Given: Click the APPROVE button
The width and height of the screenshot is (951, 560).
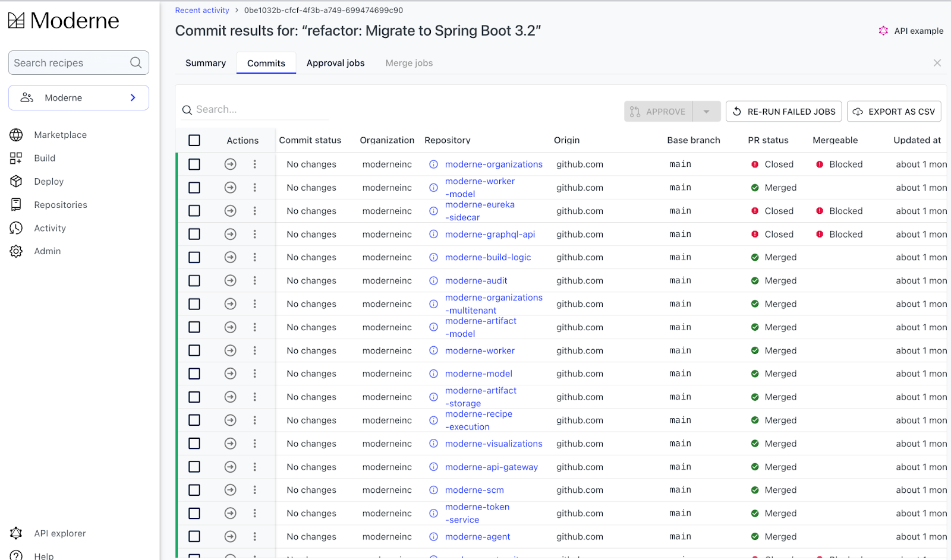Looking at the screenshot, I should coord(658,112).
